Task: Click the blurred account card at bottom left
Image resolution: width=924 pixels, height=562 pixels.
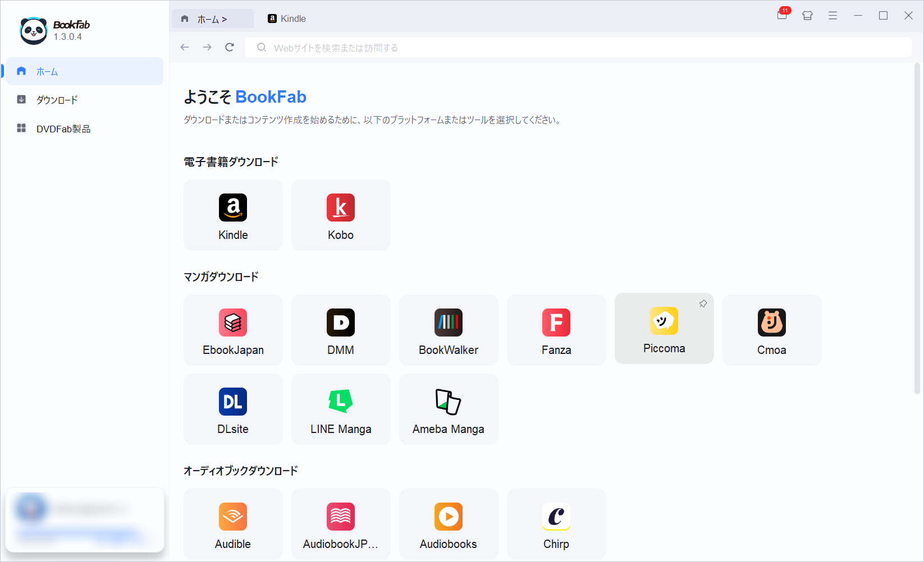Action: [85, 520]
